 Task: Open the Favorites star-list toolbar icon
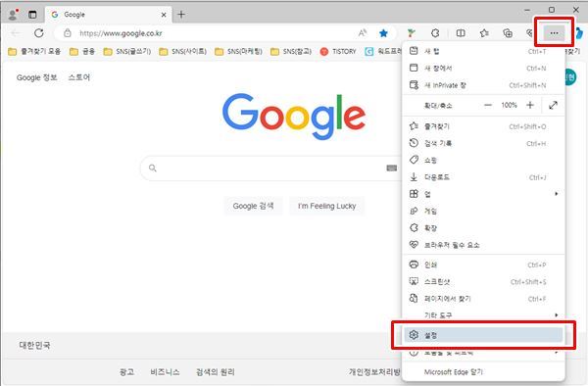coord(484,33)
